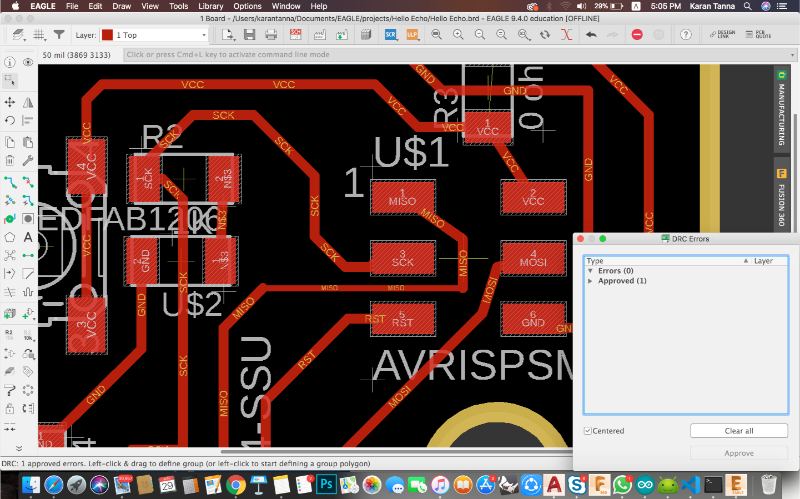Select the Mirror tool
Viewport: 800px width, 499px height.
pyautogui.click(x=28, y=102)
